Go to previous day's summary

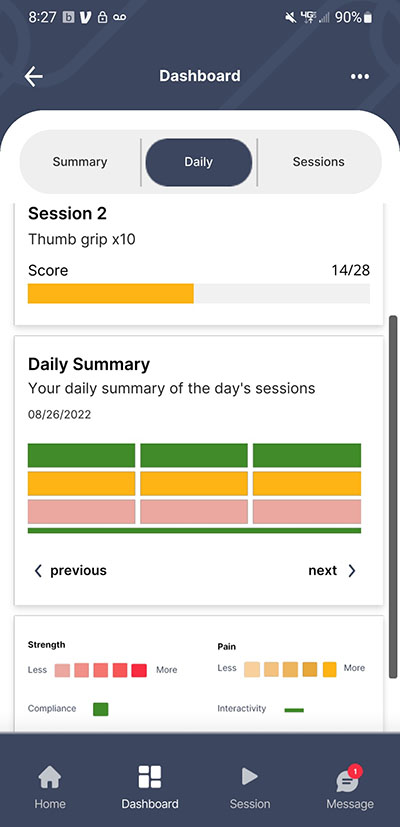pyautogui.click(x=71, y=570)
